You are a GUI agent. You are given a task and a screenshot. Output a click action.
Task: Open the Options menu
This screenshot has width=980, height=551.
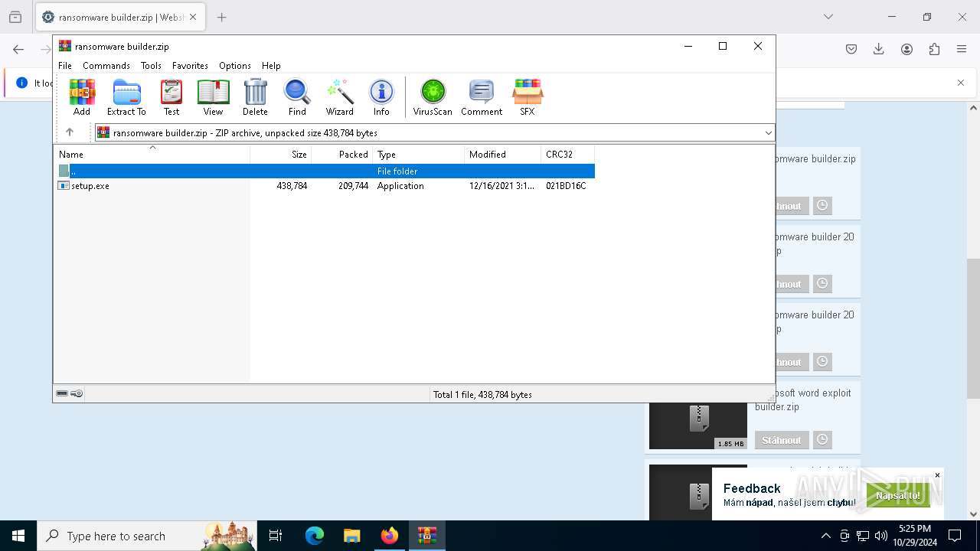point(235,66)
